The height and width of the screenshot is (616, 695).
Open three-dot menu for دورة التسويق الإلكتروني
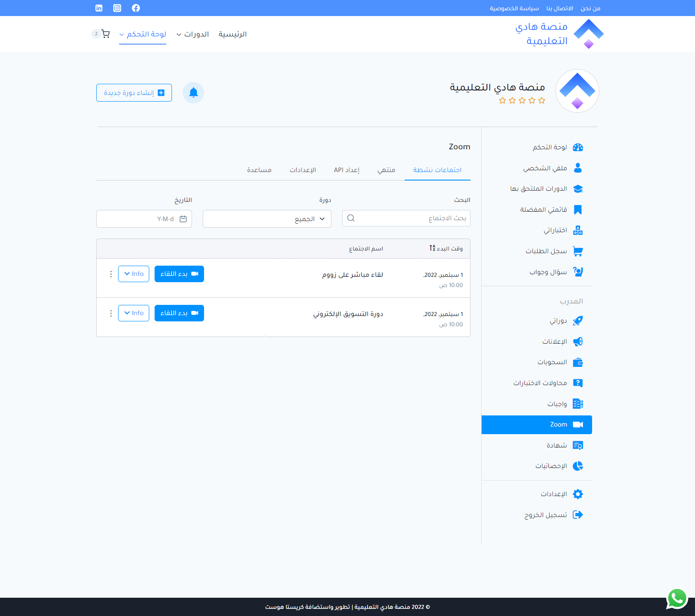click(x=111, y=313)
